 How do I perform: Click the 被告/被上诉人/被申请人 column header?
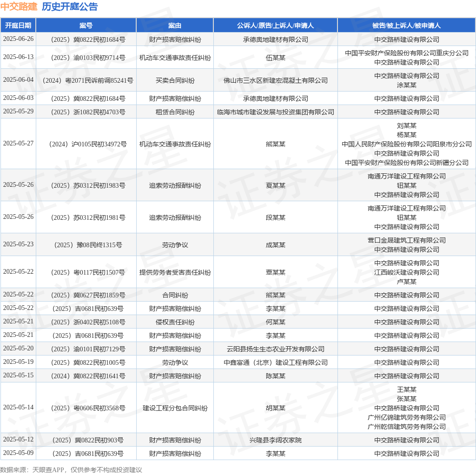tap(406, 26)
